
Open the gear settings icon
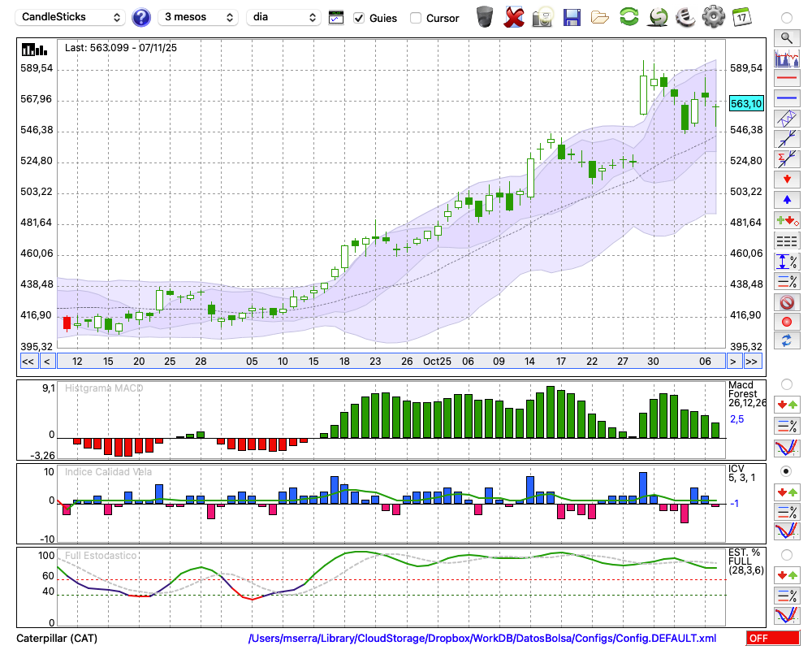click(x=713, y=17)
